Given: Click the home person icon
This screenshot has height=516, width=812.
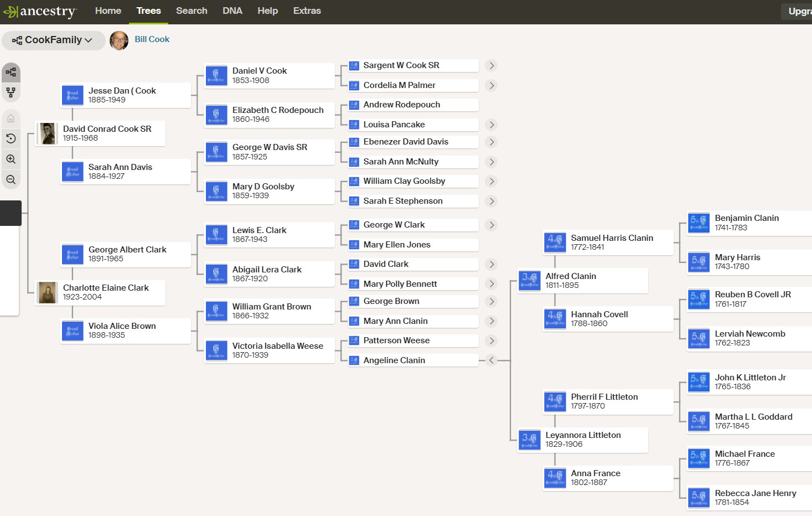Looking at the screenshot, I should pyautogui.click(x=11, y=118).
